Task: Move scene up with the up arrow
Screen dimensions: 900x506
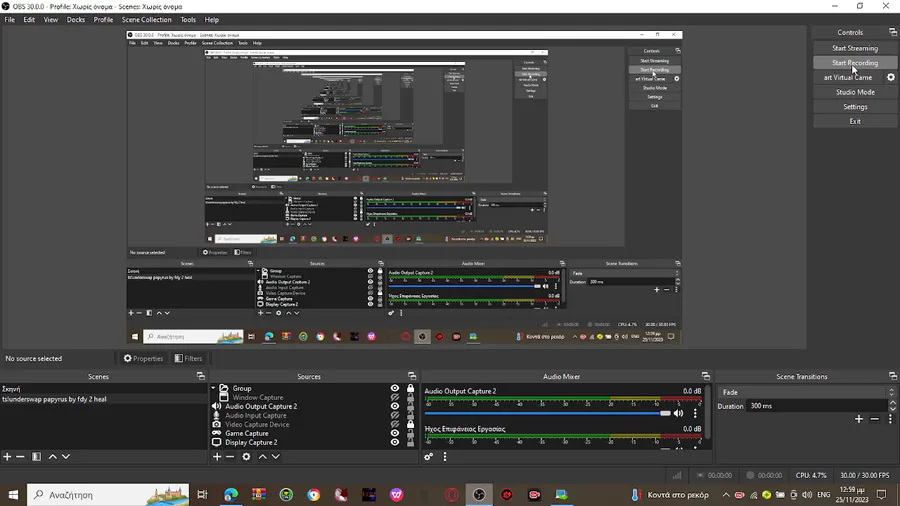Action: click(52, 457)
